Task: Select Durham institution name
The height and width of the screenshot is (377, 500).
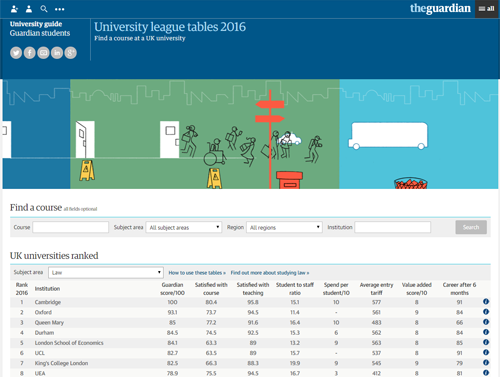Action: coord(44,333)
